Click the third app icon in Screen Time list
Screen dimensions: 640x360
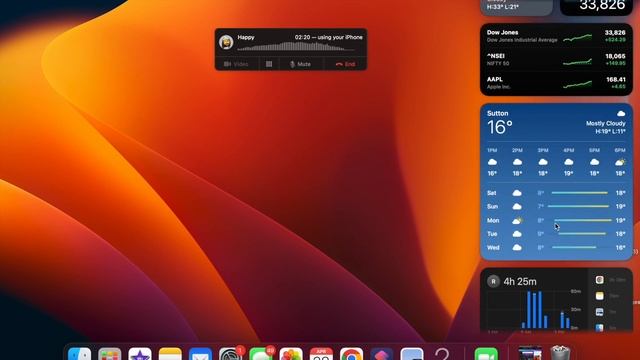pos(599,312)
